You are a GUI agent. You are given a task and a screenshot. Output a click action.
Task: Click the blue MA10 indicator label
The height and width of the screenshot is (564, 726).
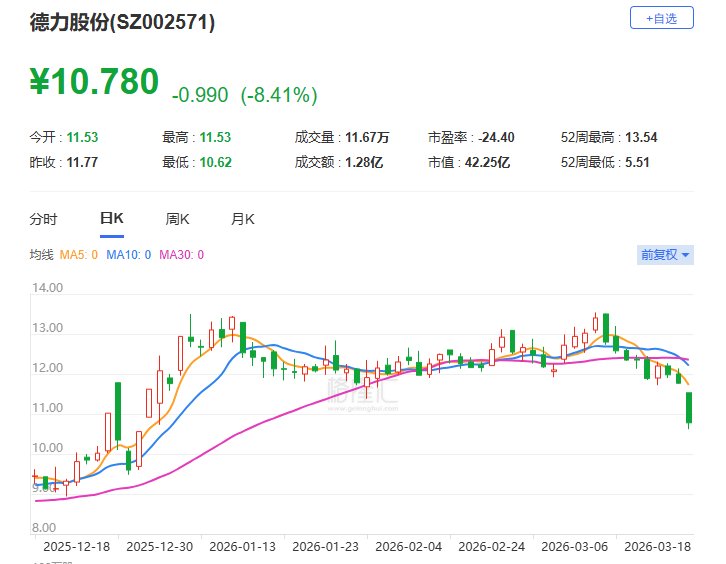pos(129,255)
